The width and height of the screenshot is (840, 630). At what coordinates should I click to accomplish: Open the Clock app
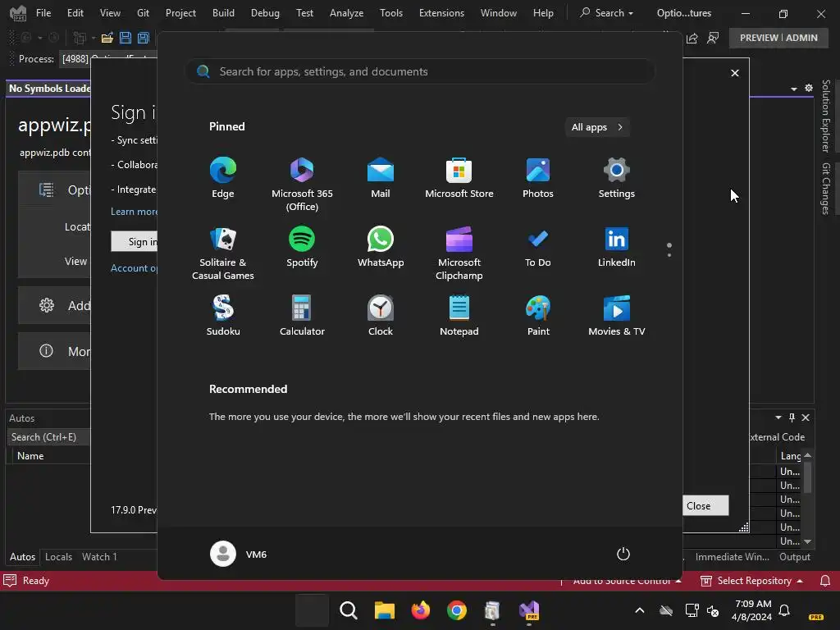(381, 316)
